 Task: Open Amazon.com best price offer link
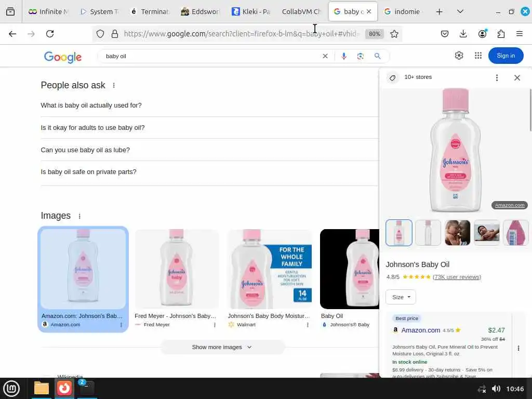tap(420, 330)
